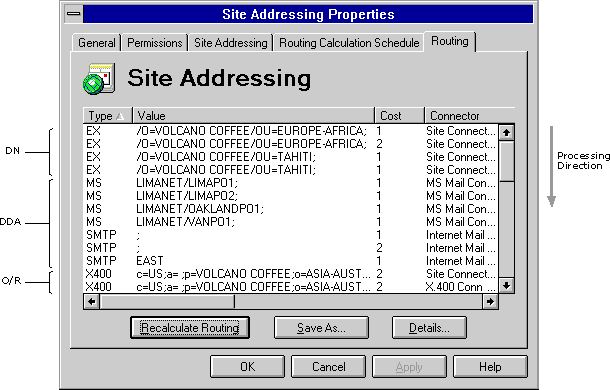This screenshot has height=390, width=610.
Task: Click the Cancel button
Action: click(328, 367)
